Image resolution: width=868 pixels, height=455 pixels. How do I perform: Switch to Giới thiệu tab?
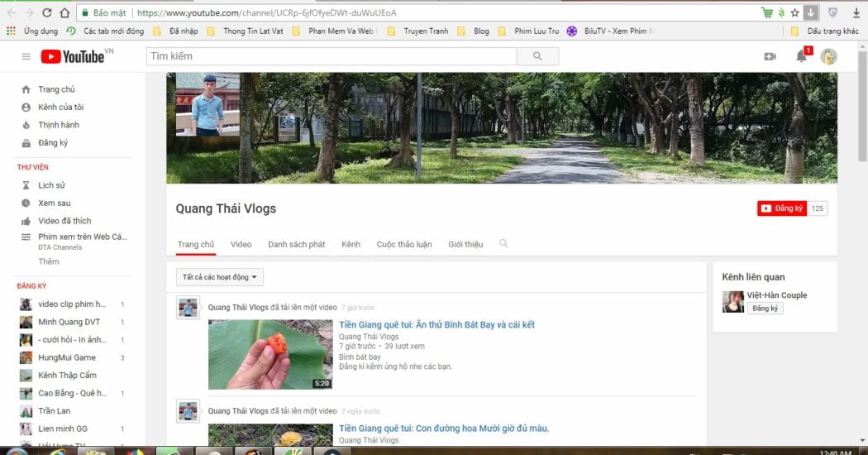tap(465, 244)
